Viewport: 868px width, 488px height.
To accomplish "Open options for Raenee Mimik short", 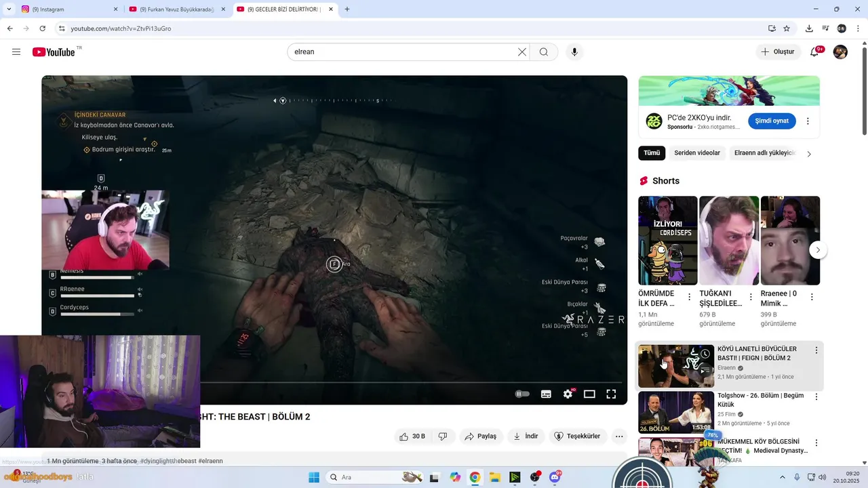I will [812, 297].
